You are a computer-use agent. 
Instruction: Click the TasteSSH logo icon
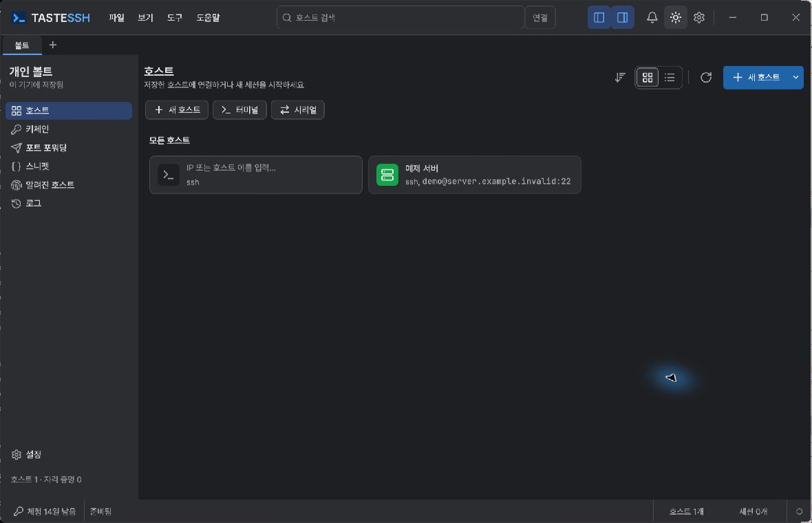coord(19,18)
